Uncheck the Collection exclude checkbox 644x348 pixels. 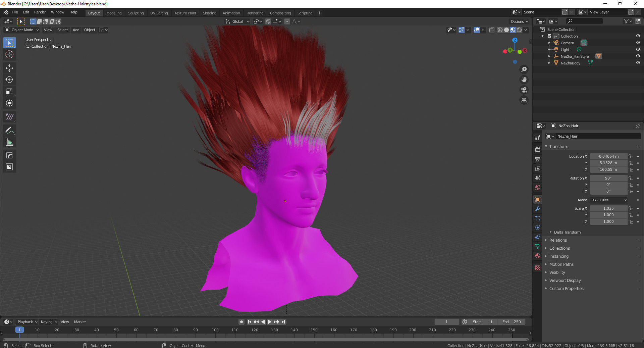point(549,36)
